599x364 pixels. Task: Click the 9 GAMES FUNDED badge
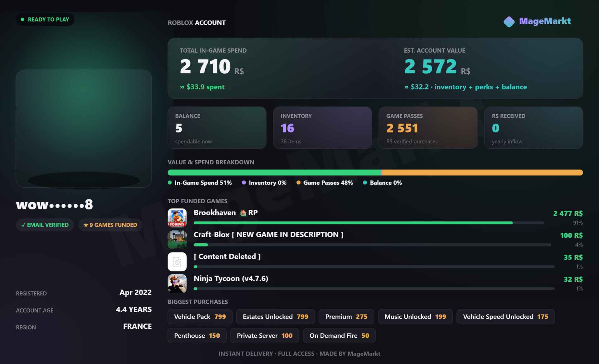[x=110, y=225]
